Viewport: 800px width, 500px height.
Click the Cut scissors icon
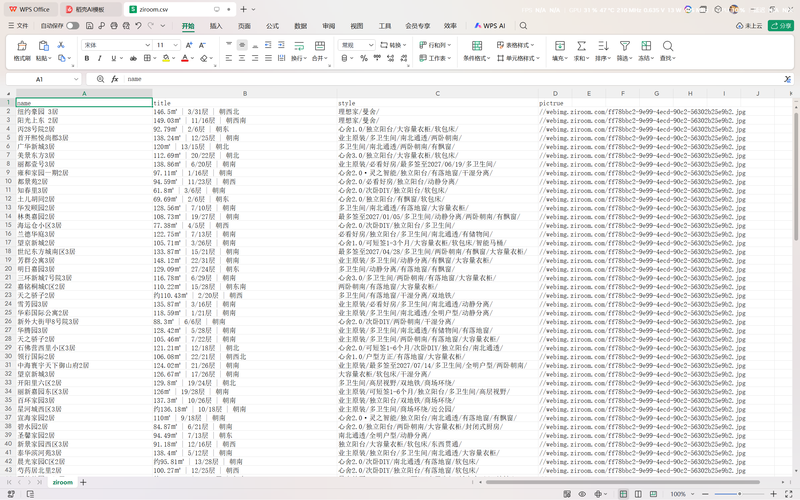61,45
